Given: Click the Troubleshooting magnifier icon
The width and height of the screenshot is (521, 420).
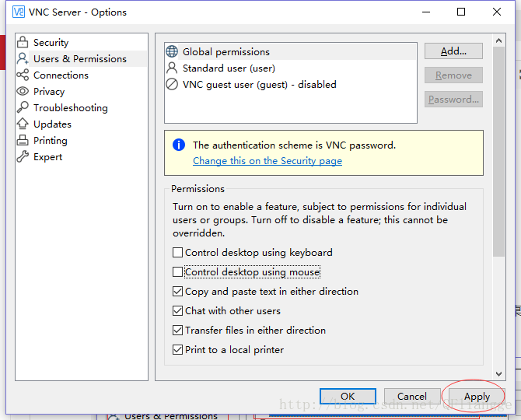Looking at the screenshot, I should coord(23,107).
